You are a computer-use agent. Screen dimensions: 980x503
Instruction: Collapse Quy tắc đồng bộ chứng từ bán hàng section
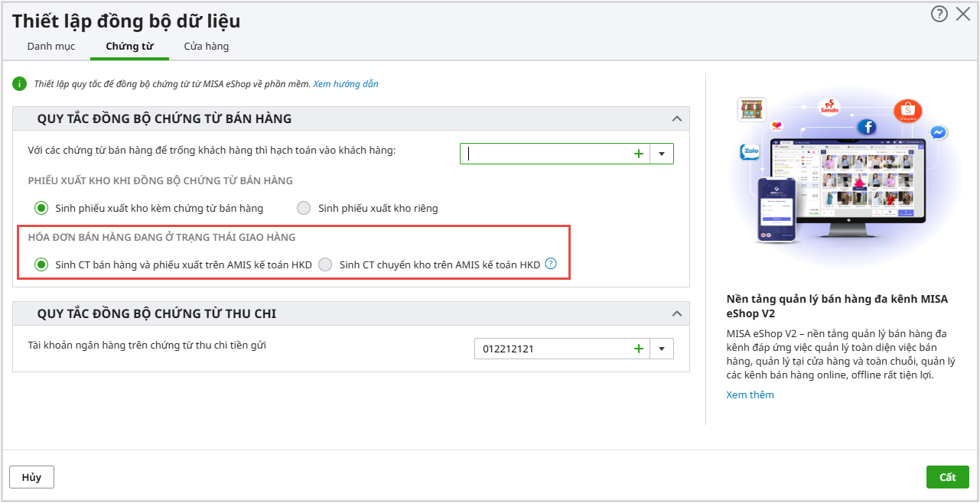[x=676, y=118]
